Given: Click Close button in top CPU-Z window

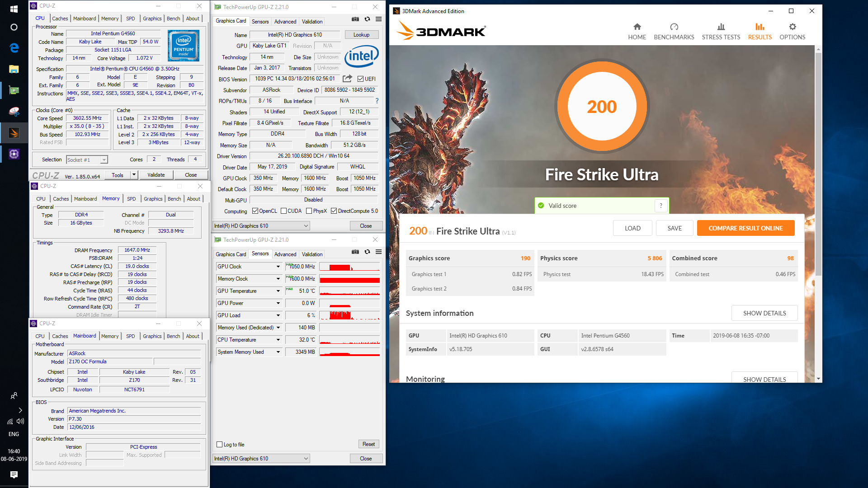Looking at the screenshot, I should [191, 175].
